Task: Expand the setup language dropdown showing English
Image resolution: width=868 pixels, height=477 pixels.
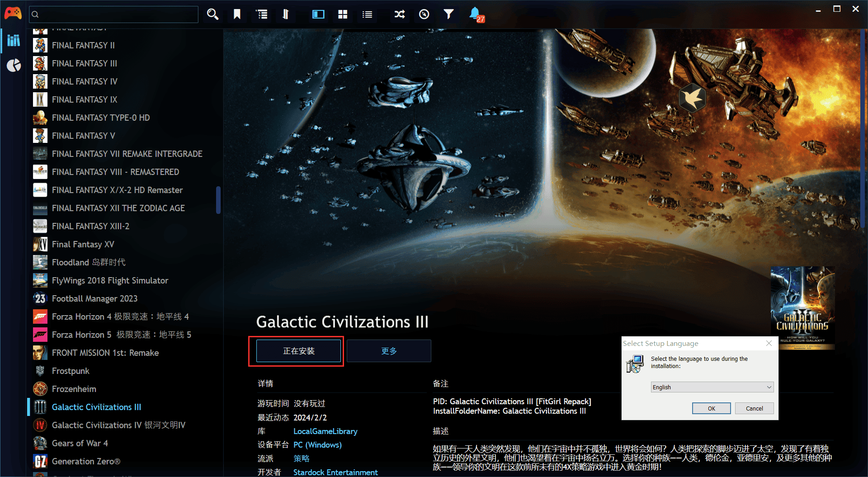Action: tap(712, 387)
